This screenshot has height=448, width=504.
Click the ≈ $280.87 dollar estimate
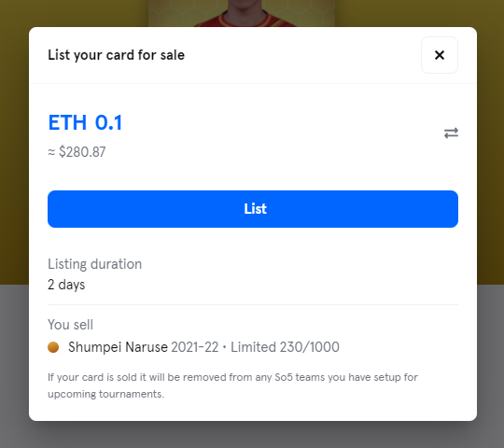click(x=77, y=152)
